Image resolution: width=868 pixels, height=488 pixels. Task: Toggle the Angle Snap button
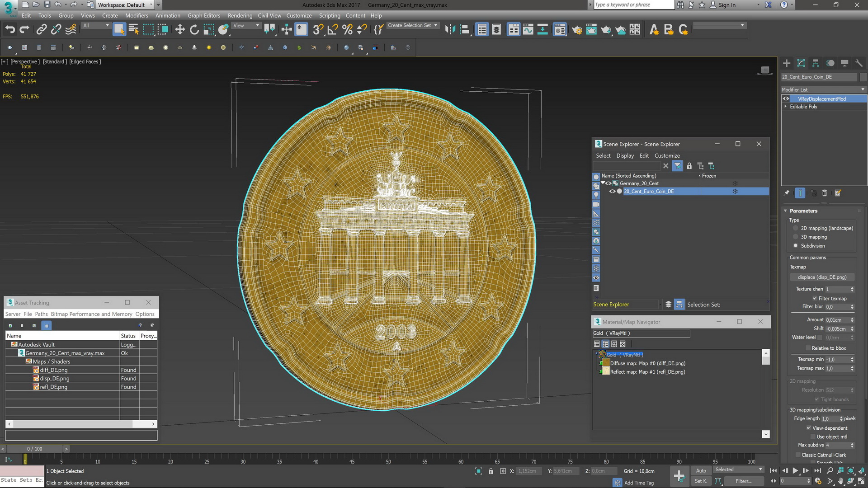click(x=333, y=30)
